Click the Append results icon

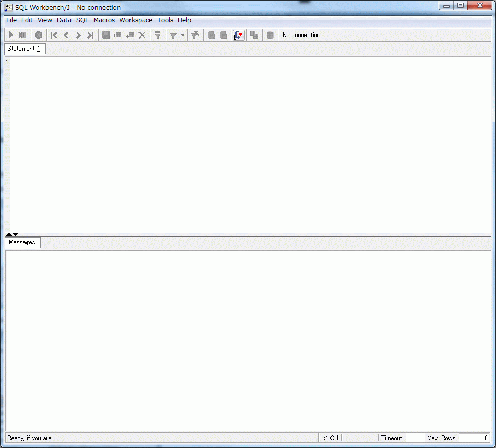click(254, 35)
